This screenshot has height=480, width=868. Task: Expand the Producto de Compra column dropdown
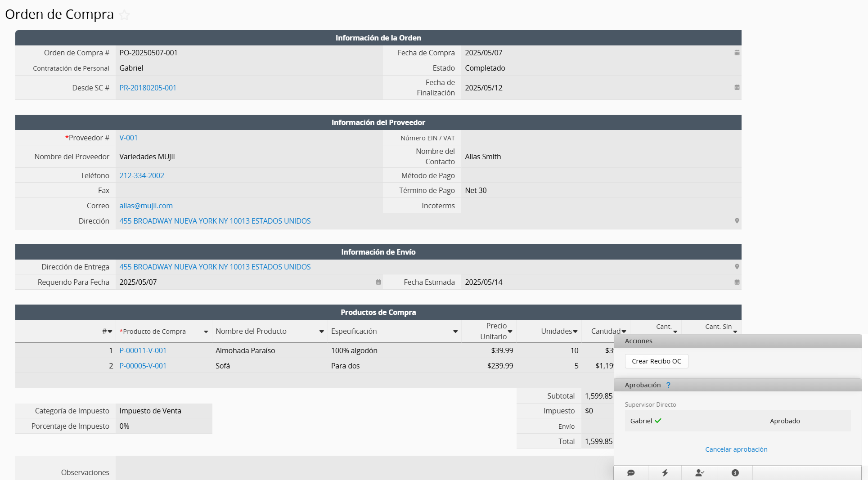pos(206,332)
